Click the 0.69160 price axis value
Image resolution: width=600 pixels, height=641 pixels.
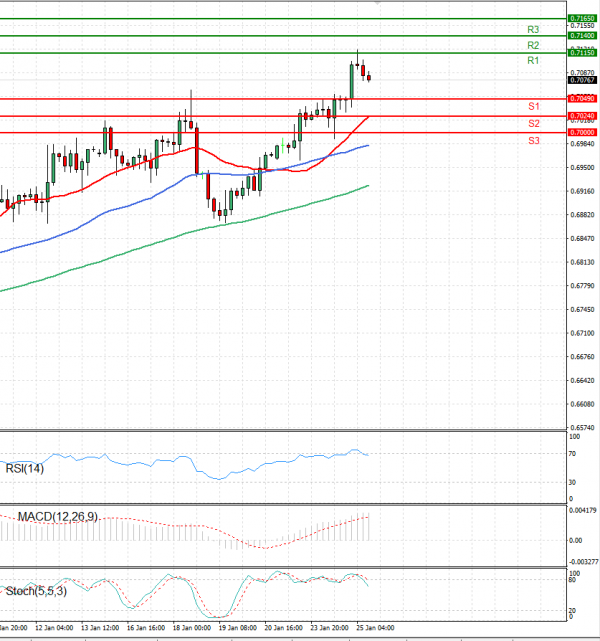tap(582, 191)
